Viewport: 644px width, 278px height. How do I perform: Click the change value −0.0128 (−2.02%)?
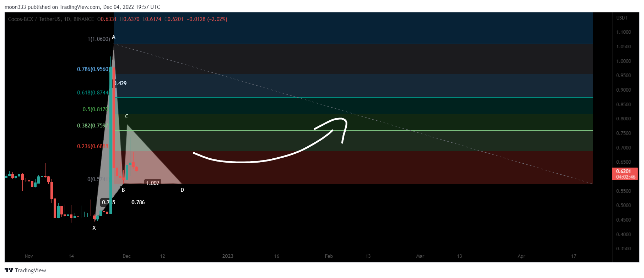pyautogui.click(x=207, y=19)
